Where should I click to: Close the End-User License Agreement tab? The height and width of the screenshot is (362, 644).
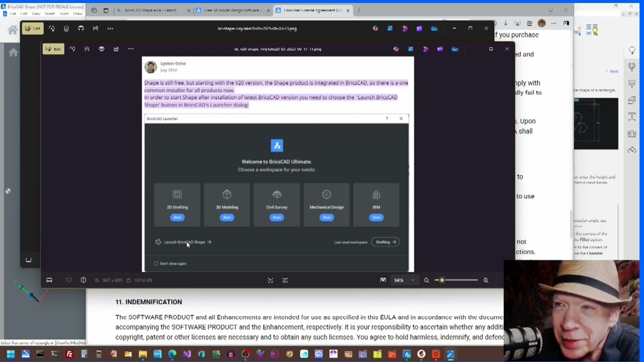348,10
